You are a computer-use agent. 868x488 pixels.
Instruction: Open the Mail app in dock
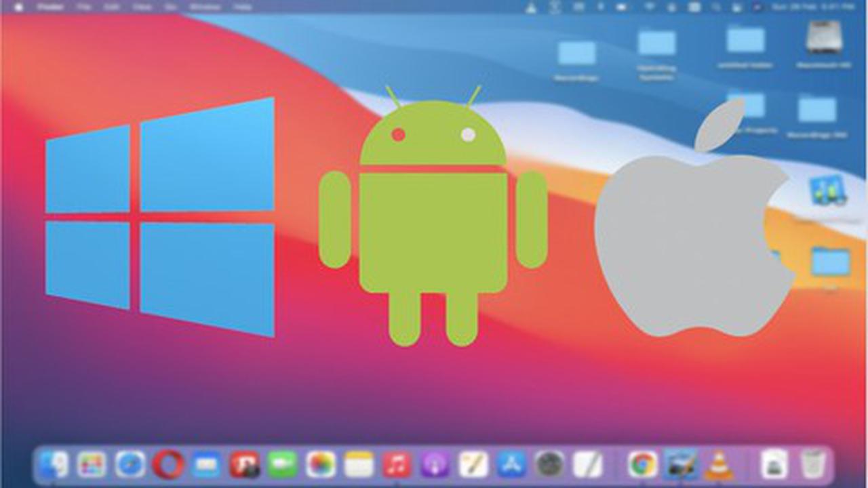tap(206, 465)
